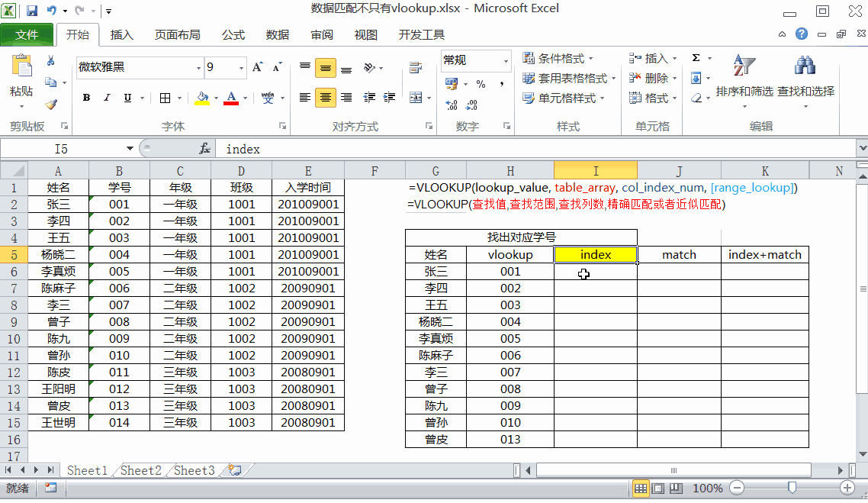Screen dimensions: 868x503
Task: Toggle Bold formatting
Action: click(x=86, y=98)
